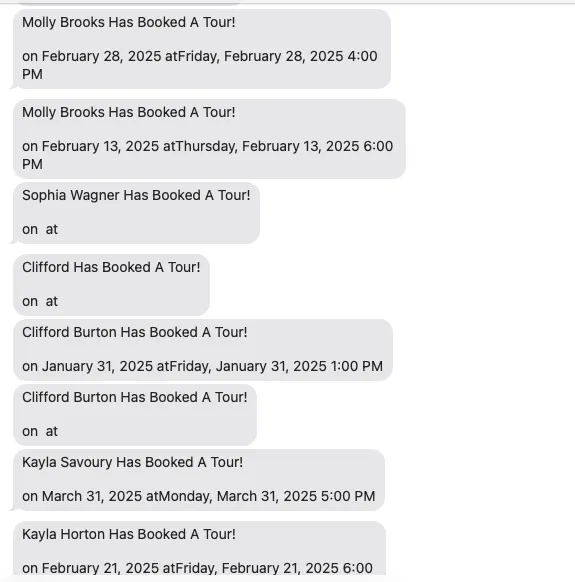Image resolution: width=575 pixels, height=582 pixels.
Task: Click the Monday, March 31, 2025 5:00 PM text
Action: (267, 496)
